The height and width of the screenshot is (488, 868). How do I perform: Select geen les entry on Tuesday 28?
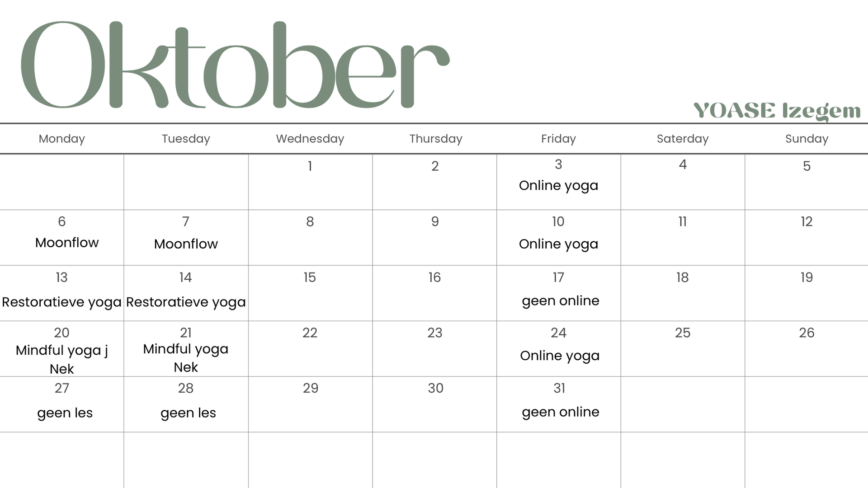click(188, 413)
